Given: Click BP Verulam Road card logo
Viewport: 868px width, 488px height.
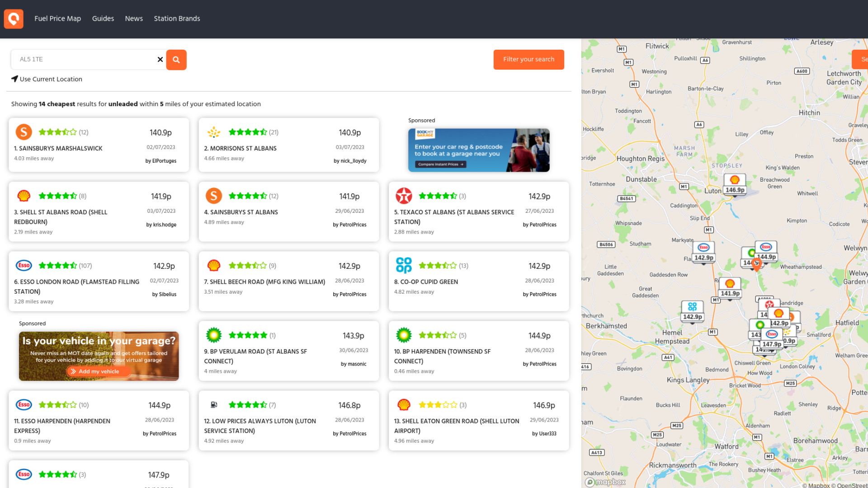Looking at the screenshot, I should tap(214, 335).
